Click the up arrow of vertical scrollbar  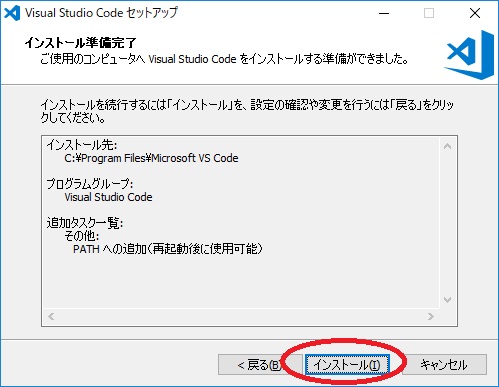tap(448, 146)
